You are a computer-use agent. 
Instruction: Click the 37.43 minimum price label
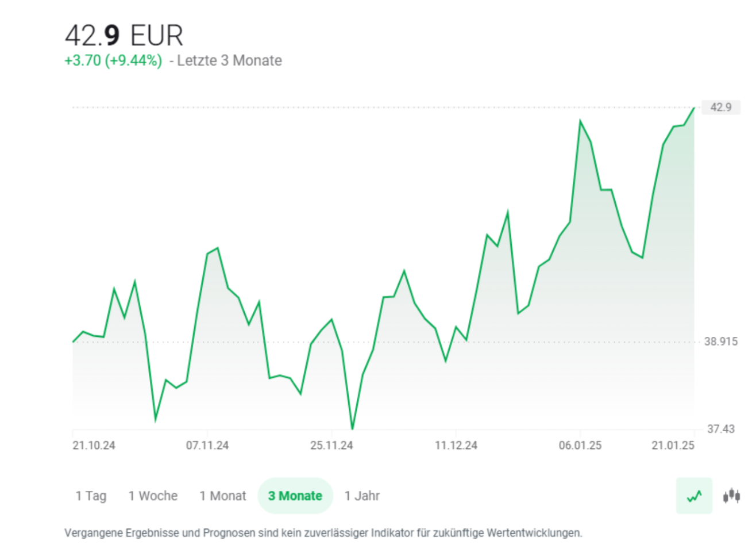coord(720,427)
